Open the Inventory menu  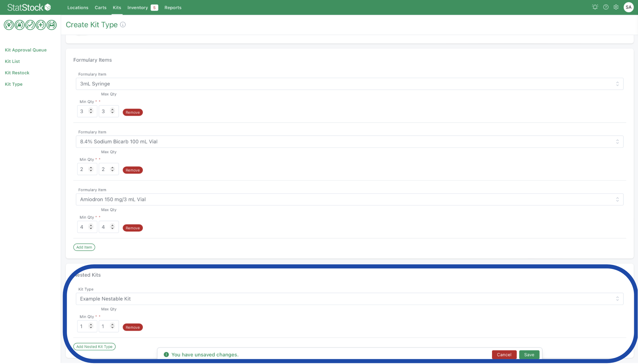coord(138,8)
